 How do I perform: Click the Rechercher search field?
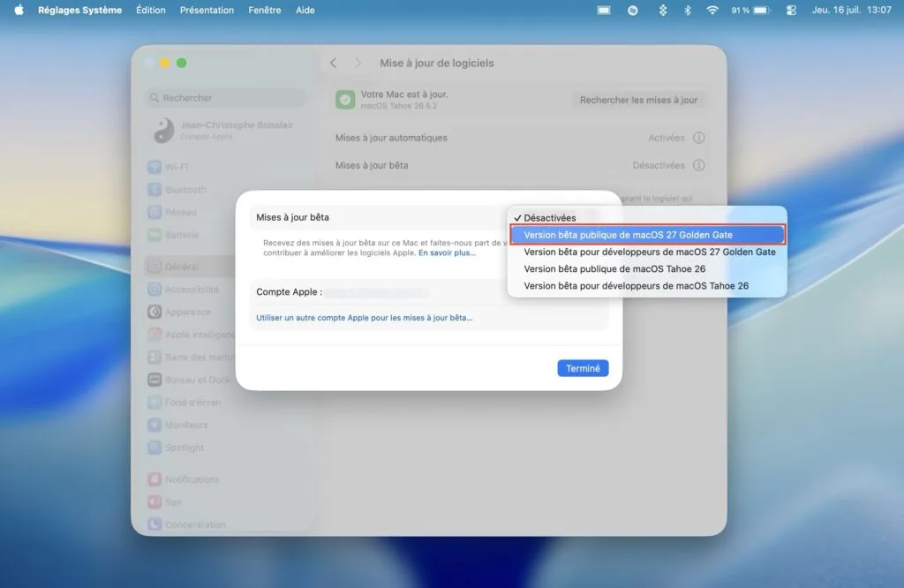point(225,97)
